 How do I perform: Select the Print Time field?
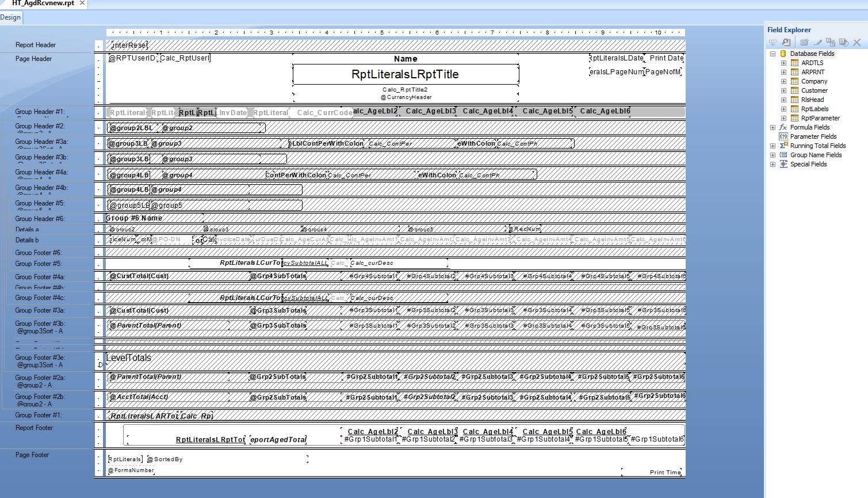tap(652, 472)
